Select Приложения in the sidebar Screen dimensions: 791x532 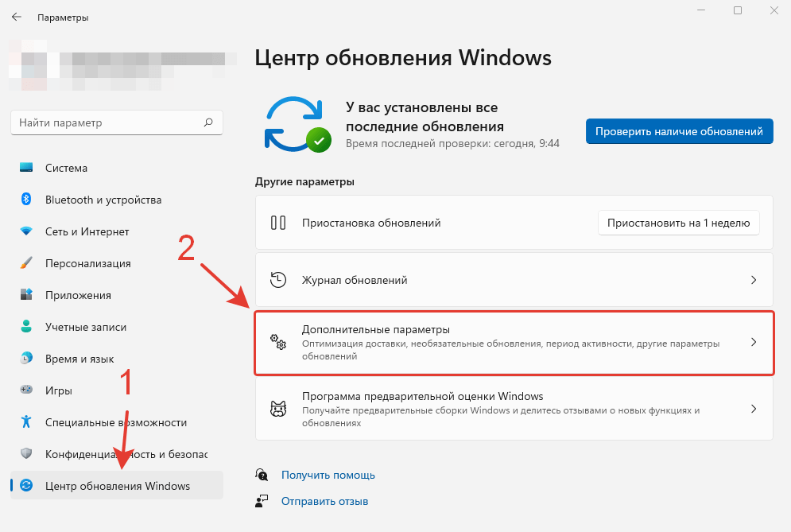[78, 295]
